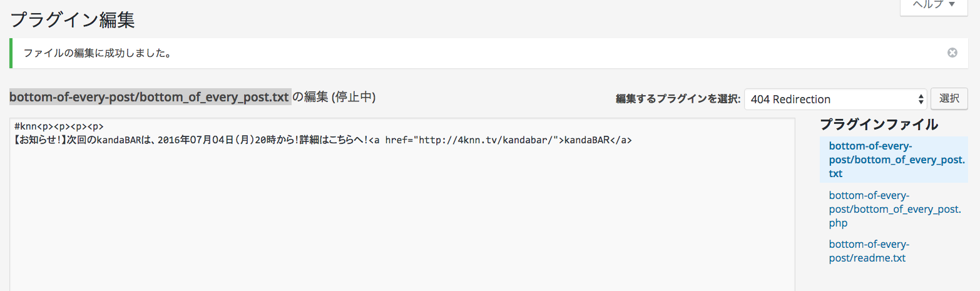
Task: Click the ファイルの編集に成功しました message
Action: click(98, 53)
